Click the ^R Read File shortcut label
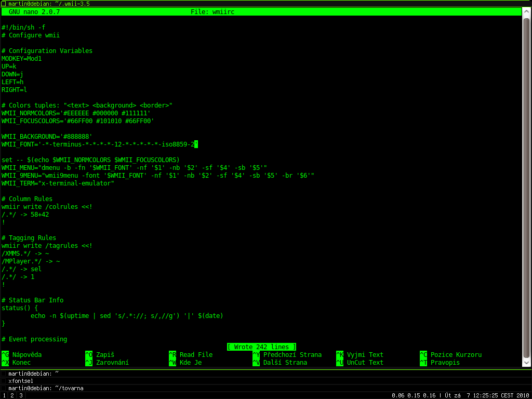This screenshot has width=532, height=399. [191, 355]
